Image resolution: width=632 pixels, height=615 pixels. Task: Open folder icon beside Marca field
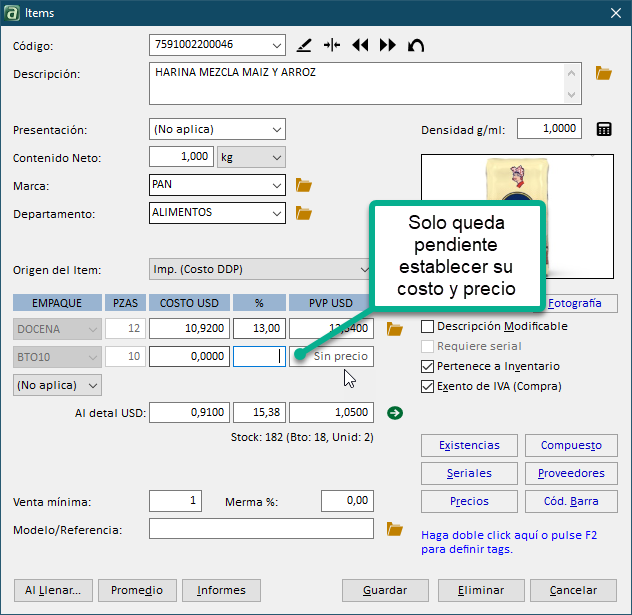click(x=305, y=185)
